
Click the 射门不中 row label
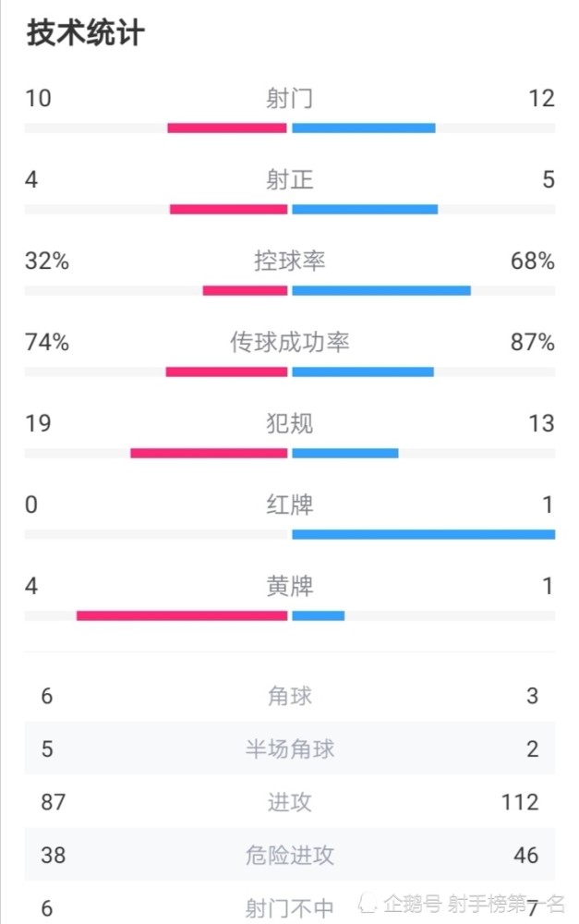(289, 908)
